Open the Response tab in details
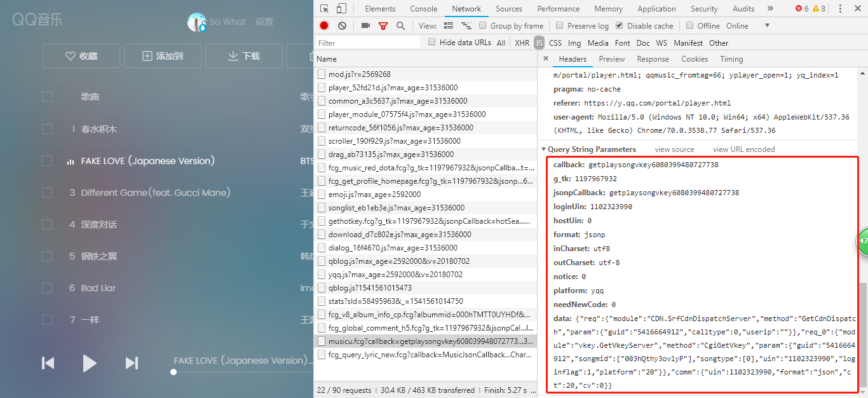The height and width of the screenshot is (398, 868). pos(653,59)
